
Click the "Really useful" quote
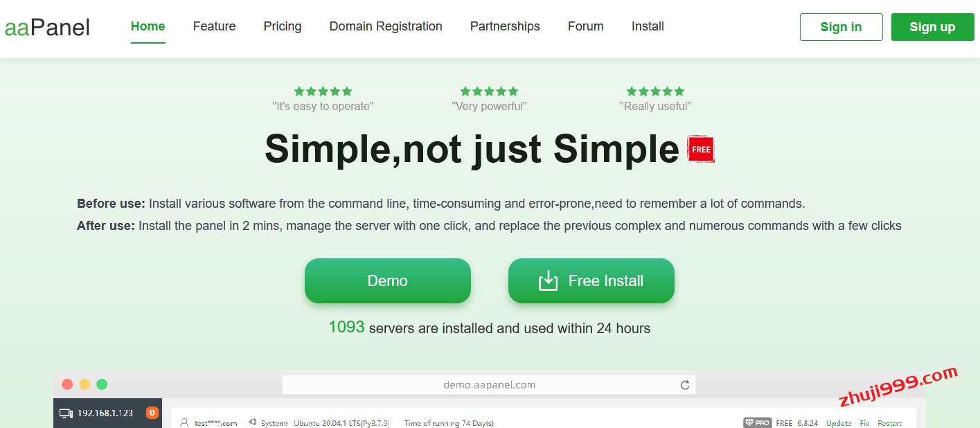(655, 107)
